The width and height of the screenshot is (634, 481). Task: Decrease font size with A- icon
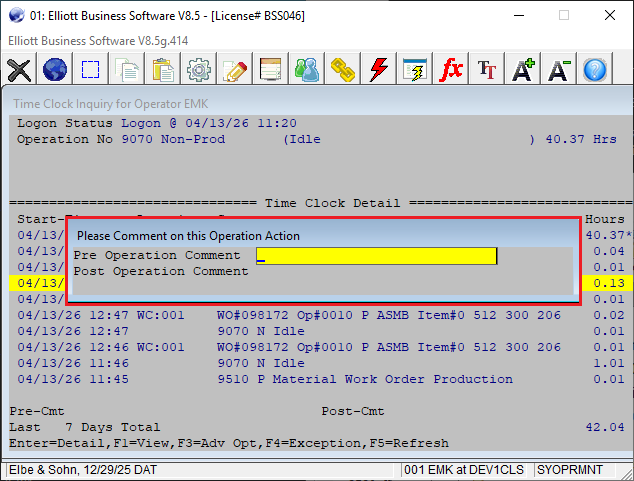coord(559,70)
